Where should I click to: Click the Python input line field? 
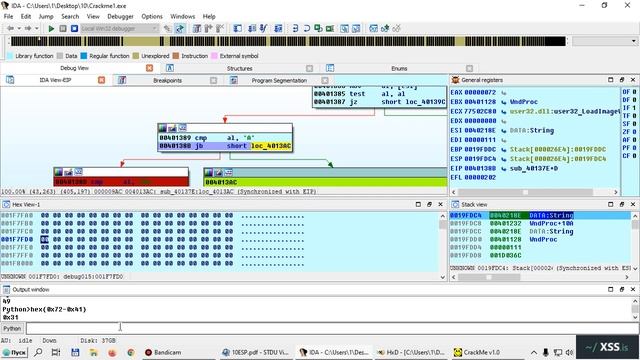(x=332, y=328)
